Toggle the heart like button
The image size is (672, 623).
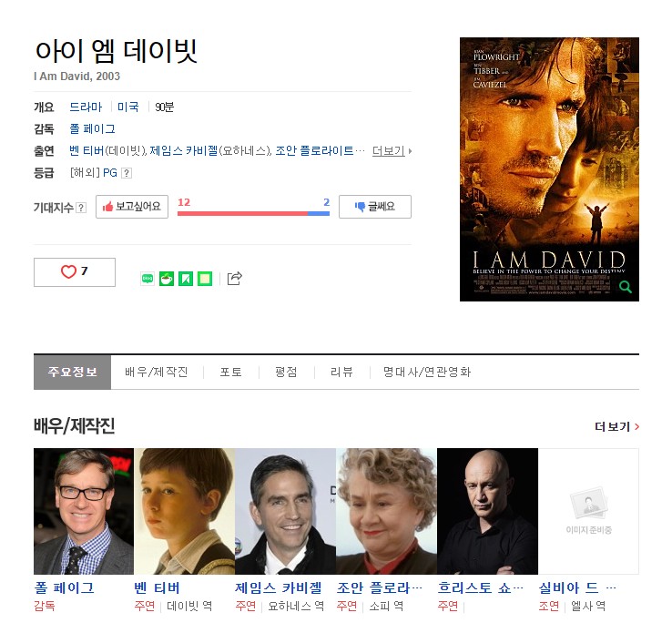(75, 271)
